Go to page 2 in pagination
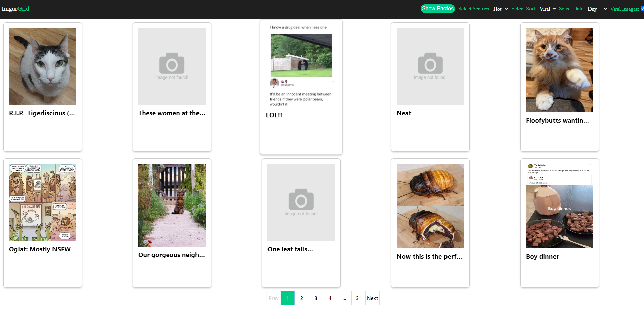Viewport: 644px width, 319px height. tap(302, 298)
